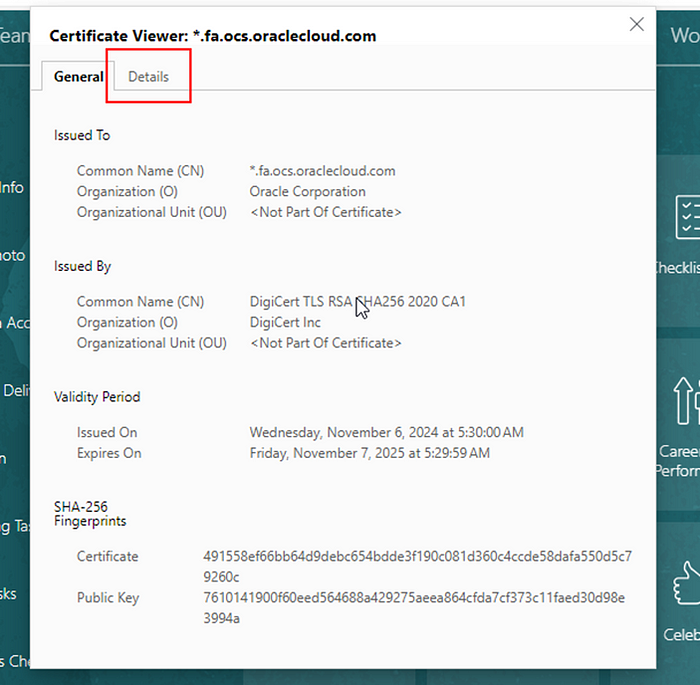Click the Certificate Viewer title text
This screenshot has height=685, width=700.
(213, 36)
